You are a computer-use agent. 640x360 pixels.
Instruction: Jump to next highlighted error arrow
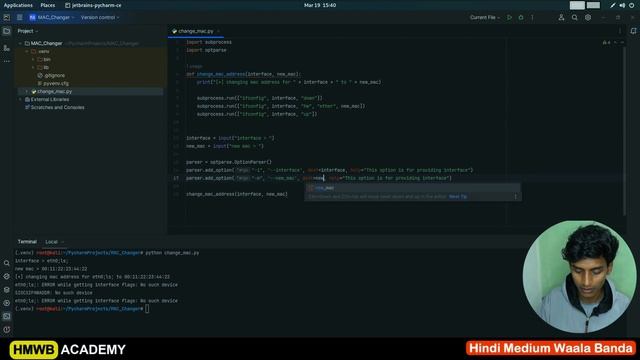pyautogui.click(x=622, y=42)
